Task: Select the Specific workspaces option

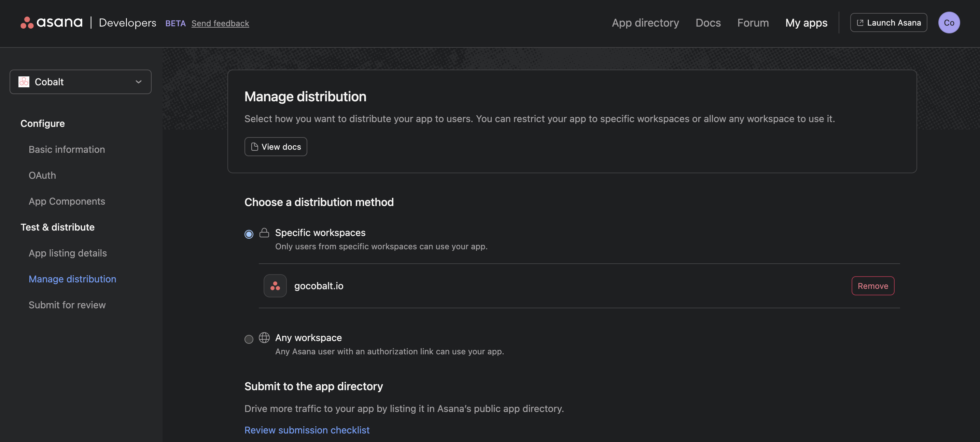Action: coord(249,234)
